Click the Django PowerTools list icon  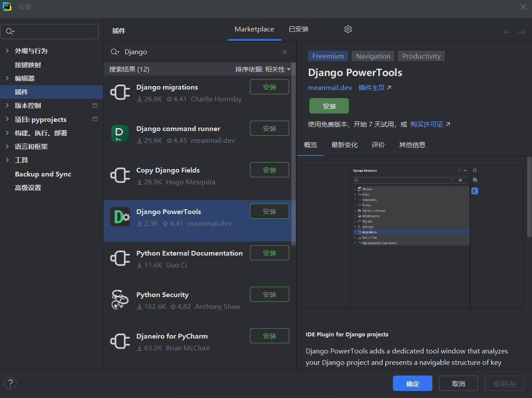[x=120, y=217]
